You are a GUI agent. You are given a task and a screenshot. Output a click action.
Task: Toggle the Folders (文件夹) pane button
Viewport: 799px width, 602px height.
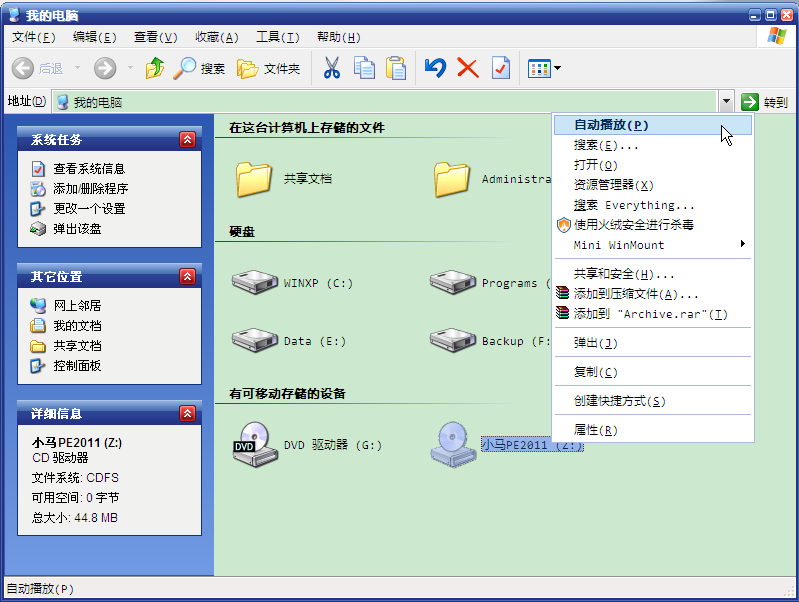(269, 68)
